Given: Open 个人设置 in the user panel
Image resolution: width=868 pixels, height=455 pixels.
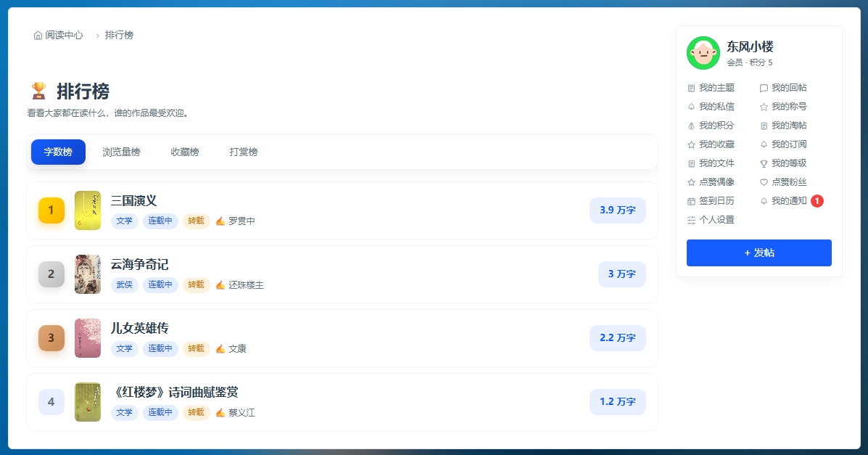Looking at the screenshot, I should (x=711, y=219).
